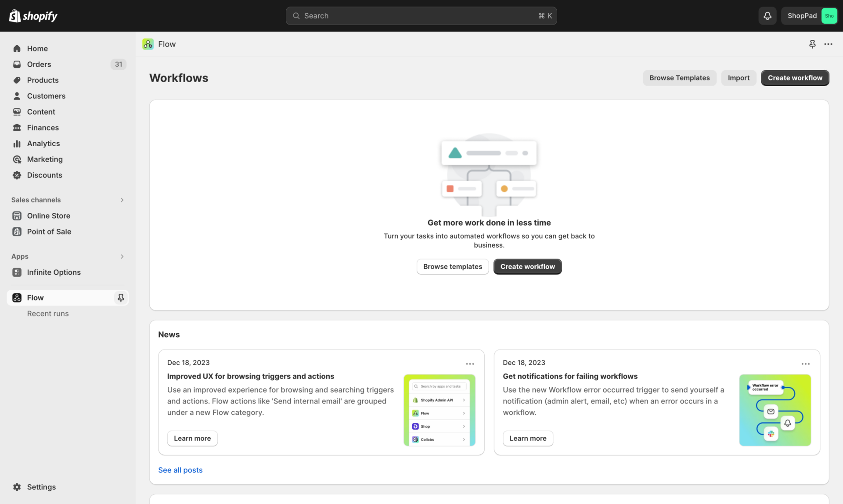Open the Point of Sale channel icon
Image resolution: width=843 pixels, height=504 pixels.
(17, 231)
